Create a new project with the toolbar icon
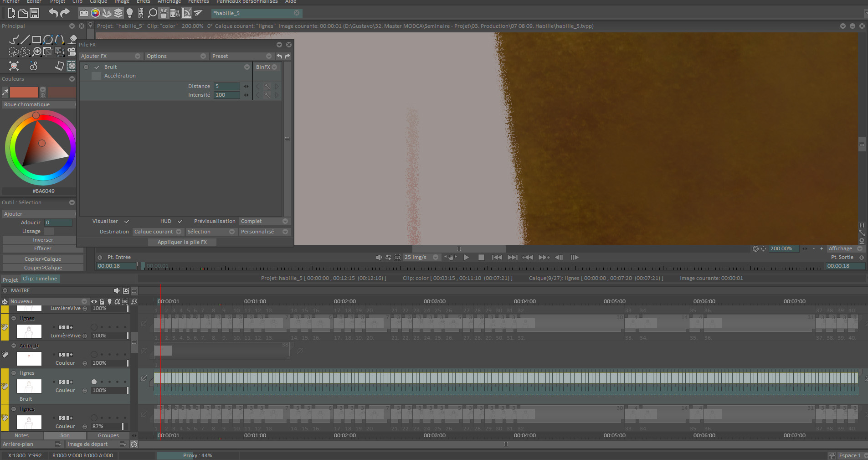Viewport: 868px width, 460px height. click(x=11, y=13)
